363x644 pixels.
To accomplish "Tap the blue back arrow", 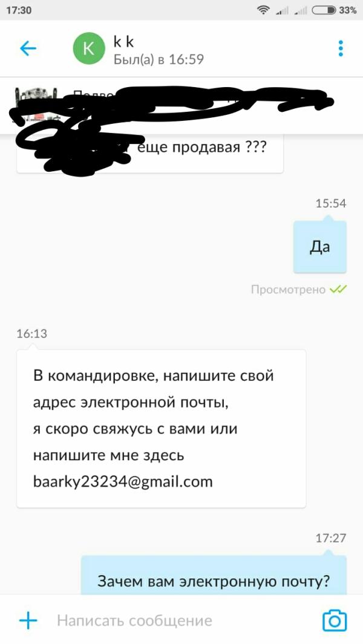I will 28,48.
